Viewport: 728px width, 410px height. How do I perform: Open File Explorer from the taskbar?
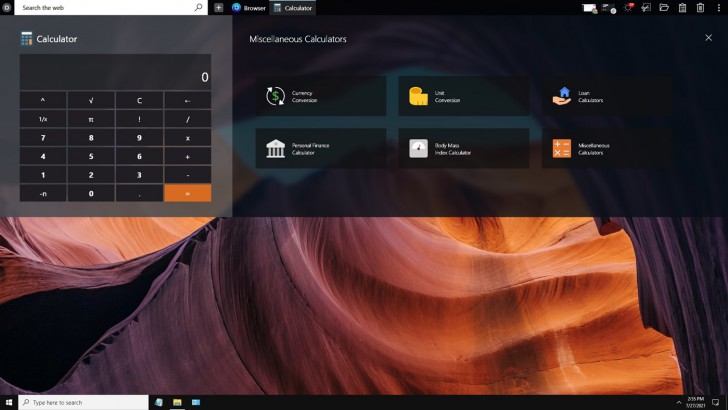point(177,402)
